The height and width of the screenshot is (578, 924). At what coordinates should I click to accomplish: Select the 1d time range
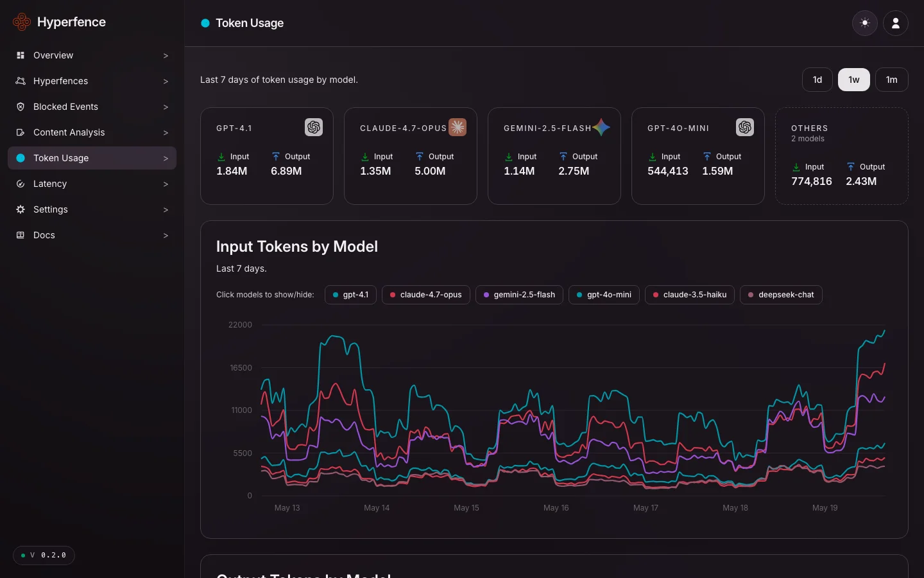817,80
